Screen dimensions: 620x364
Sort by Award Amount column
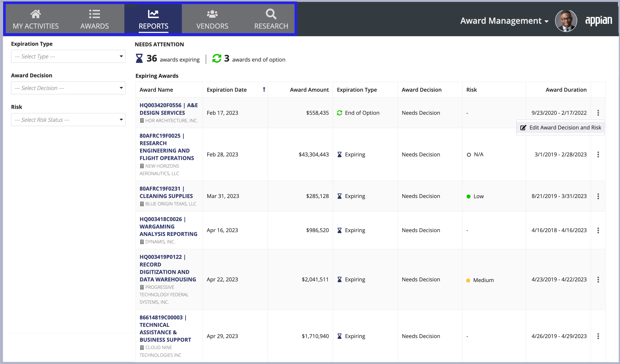[x=309, y=90]
